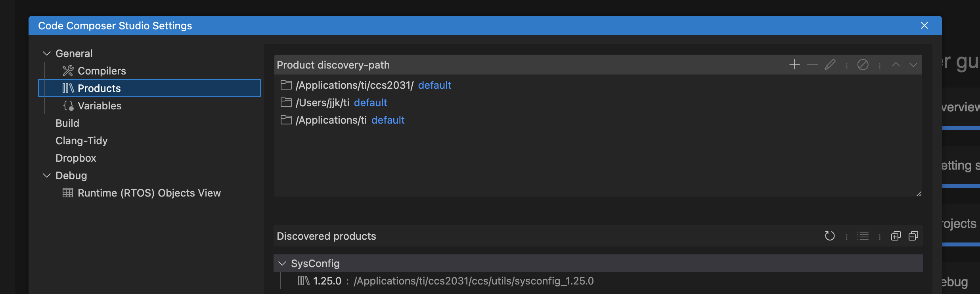The image size is (980, 294).
Task: Close the Code Composer Studio Settings dialog
Action: 924,25
